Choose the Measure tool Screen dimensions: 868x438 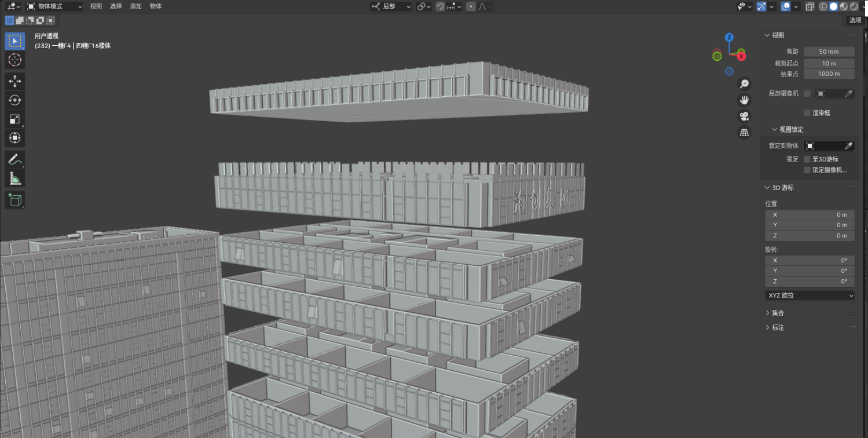(x=15, y=178)
